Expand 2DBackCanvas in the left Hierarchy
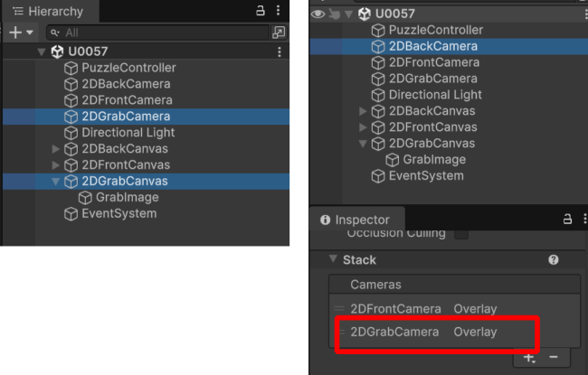Image resolution: width=588 pixels, height=375 pixels. pyautogui.click(x=56, y=149)
